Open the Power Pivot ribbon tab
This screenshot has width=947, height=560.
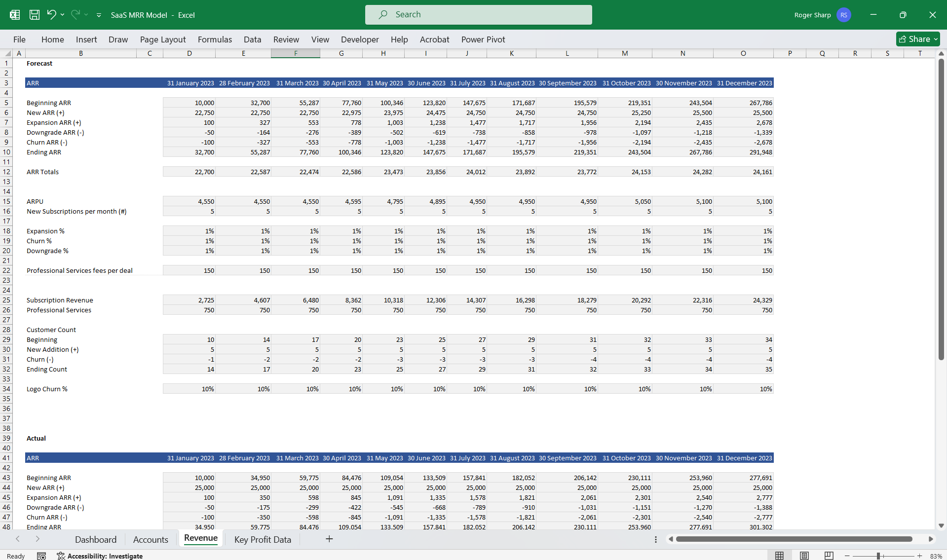[483, 39]
